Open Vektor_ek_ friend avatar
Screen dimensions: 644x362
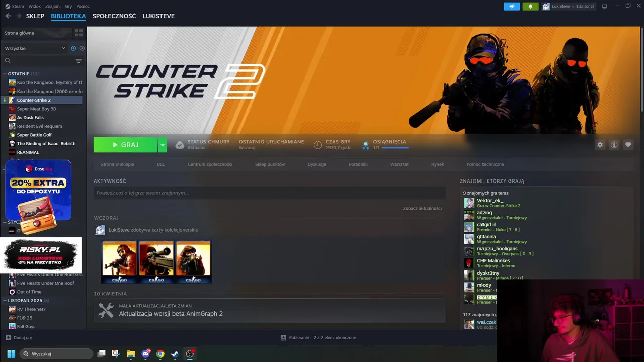(469, 203)
